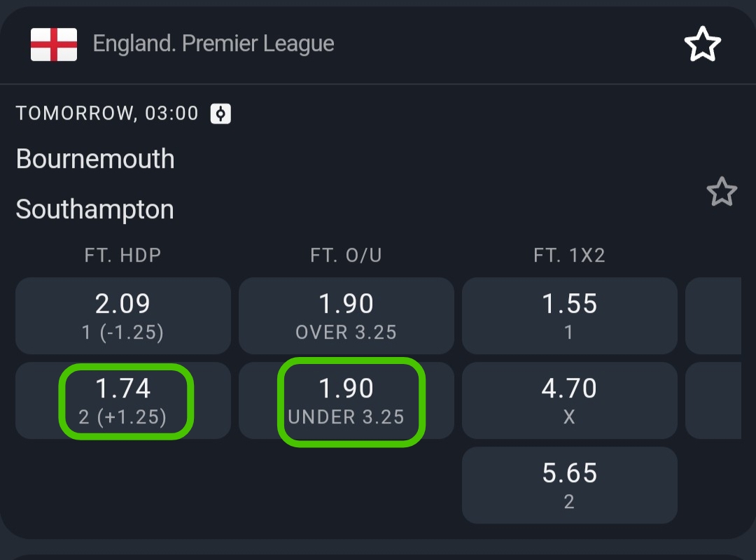Open the England. Premier League title
This screenshot has width=756, height=560.
(x=213, y=44)
